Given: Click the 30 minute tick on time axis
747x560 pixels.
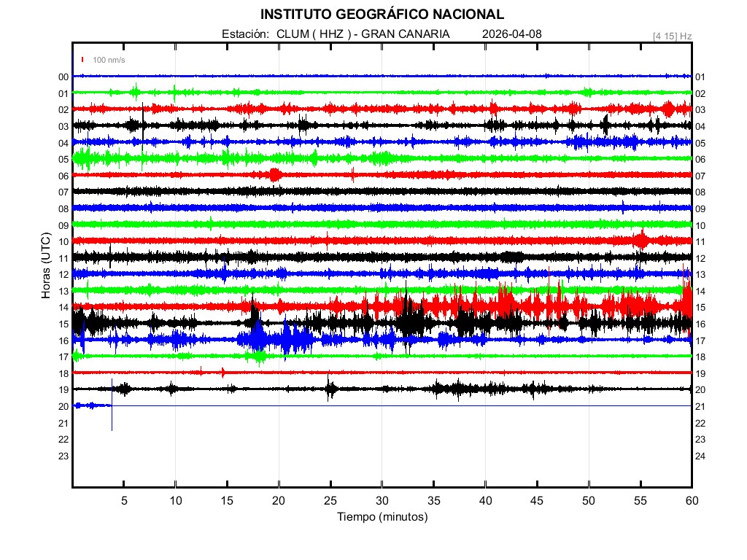Looking at the screenshot, I should [x=382, y=500].
